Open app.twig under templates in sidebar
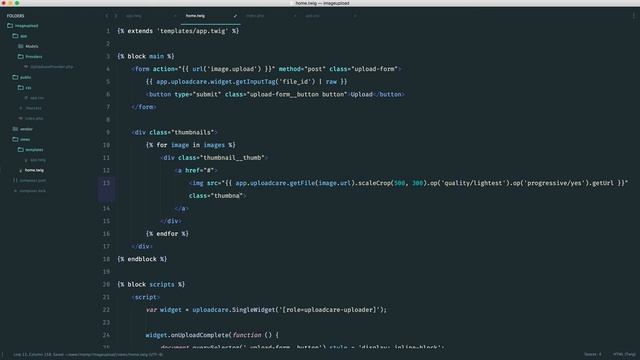This screenshot has width=640, height=360. pyautogui.click(x=36, y=160)
